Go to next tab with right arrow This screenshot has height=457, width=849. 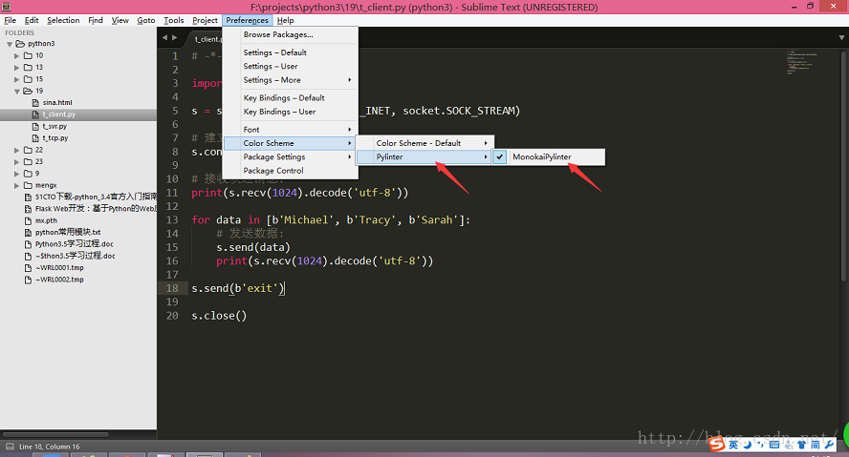click(174, 37)
